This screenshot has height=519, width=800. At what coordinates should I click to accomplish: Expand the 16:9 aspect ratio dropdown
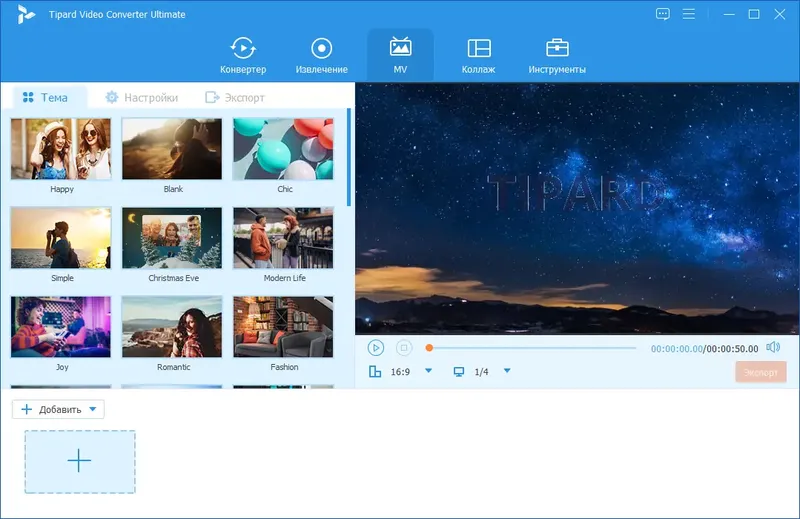pyautogui.click(x=429, y=371)
